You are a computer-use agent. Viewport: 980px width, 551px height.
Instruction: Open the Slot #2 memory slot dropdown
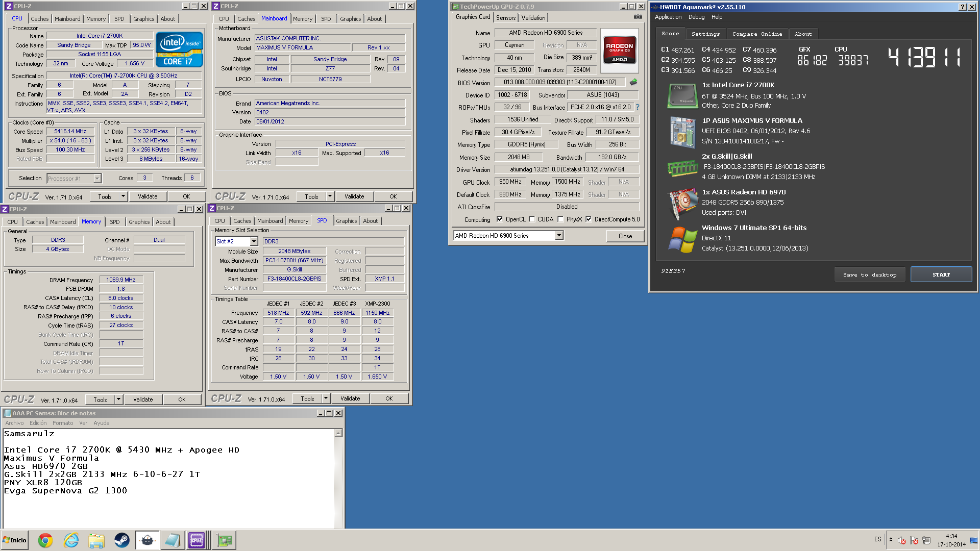(x=254, y=241)
